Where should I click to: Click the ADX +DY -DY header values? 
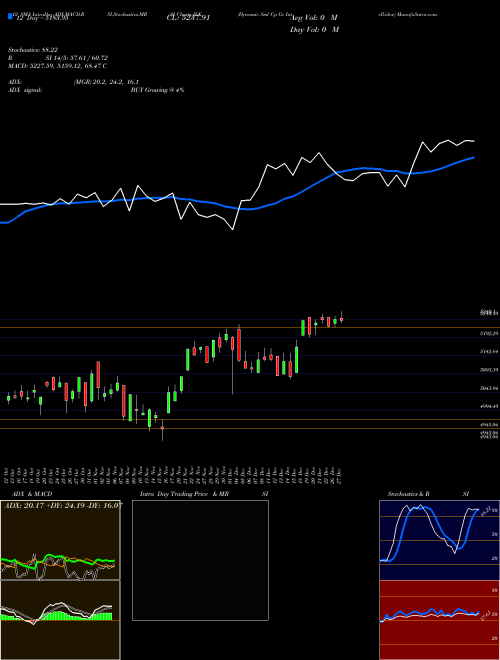(63, 505)
